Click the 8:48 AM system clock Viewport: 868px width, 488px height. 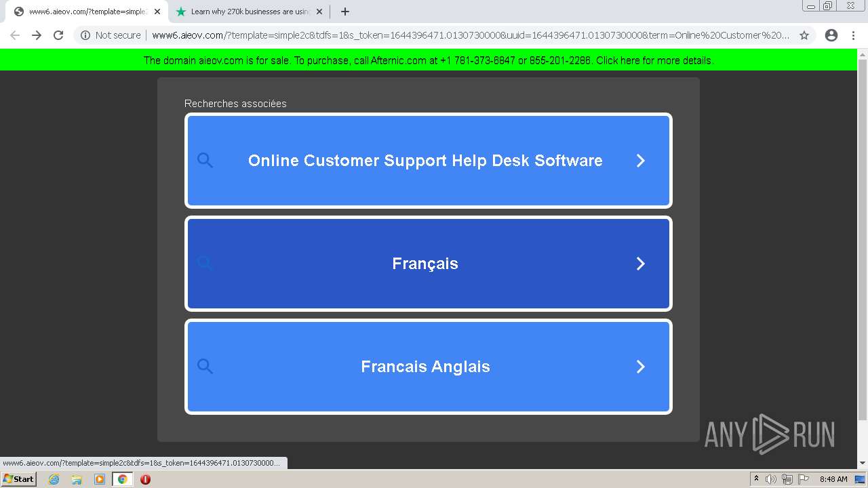coord(833,479)
